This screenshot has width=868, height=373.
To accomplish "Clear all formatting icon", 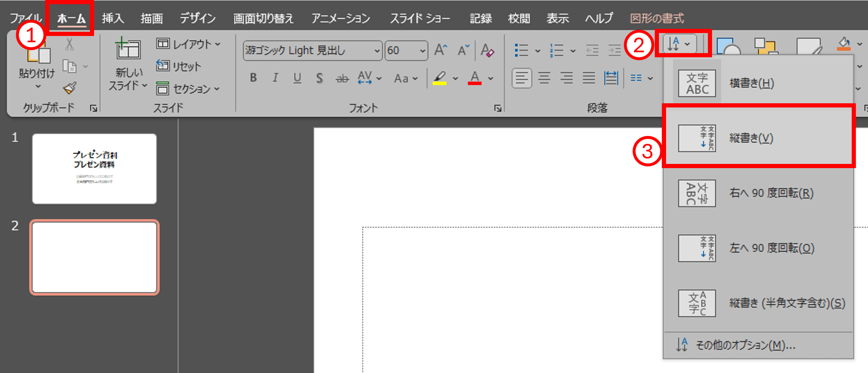I will 487,51.
